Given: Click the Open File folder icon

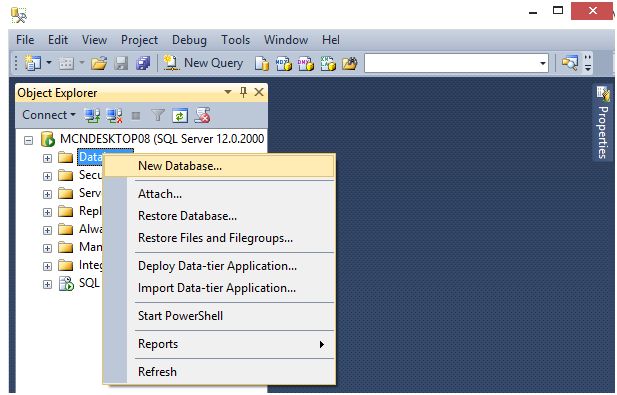Looking at the screenshot, I should 99,63.
